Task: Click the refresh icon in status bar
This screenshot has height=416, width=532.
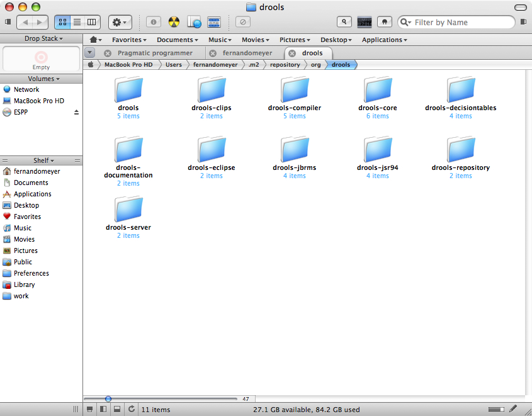Action: (132, 409)
